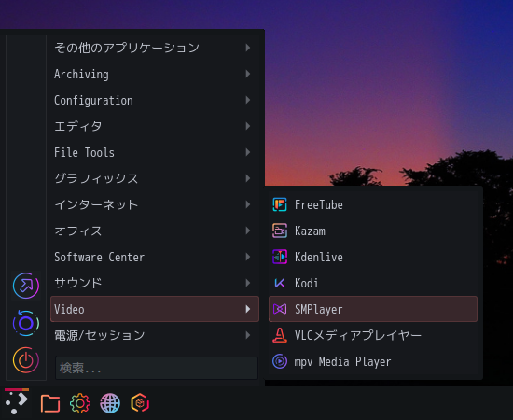Open the Kodi media center icon

280,283
